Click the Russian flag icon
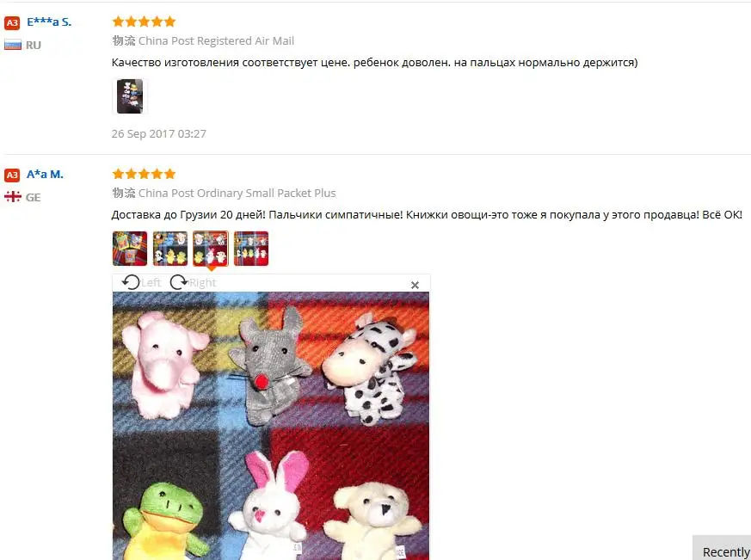 (13, 45)
